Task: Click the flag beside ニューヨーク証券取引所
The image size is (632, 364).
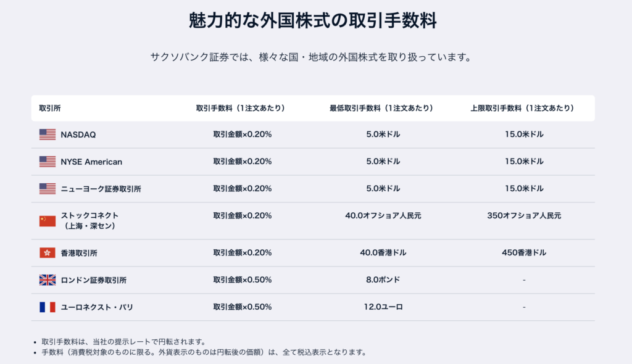Action: tap(48, 189)
